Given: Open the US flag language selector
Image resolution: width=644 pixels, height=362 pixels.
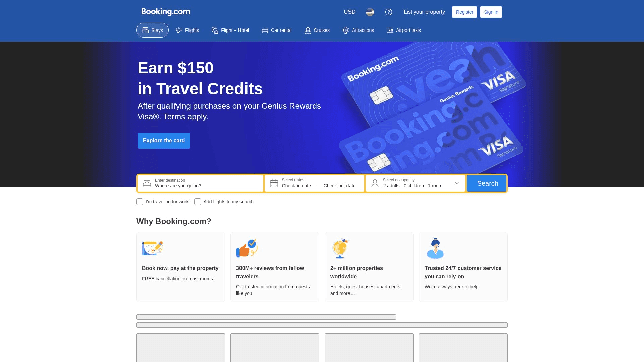Looking at the screenshot, I should click(370, 12).
